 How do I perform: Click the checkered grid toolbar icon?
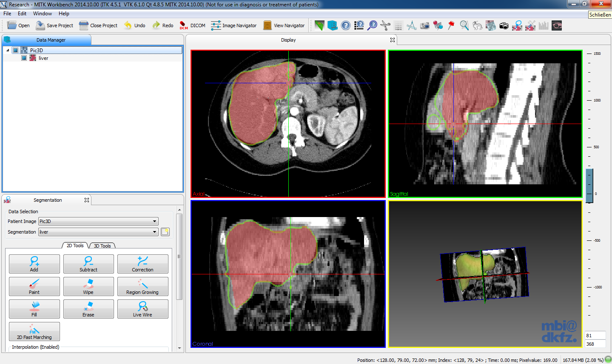pyautogui.click(x=491, y=25)
